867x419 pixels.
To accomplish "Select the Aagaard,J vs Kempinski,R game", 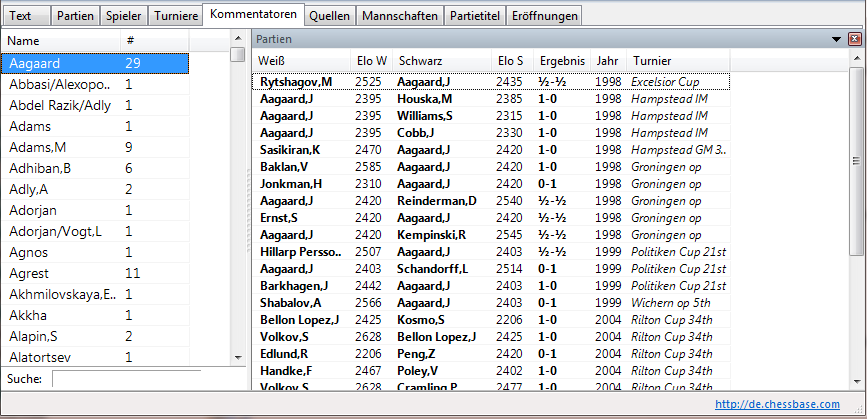I will (491, 235).
